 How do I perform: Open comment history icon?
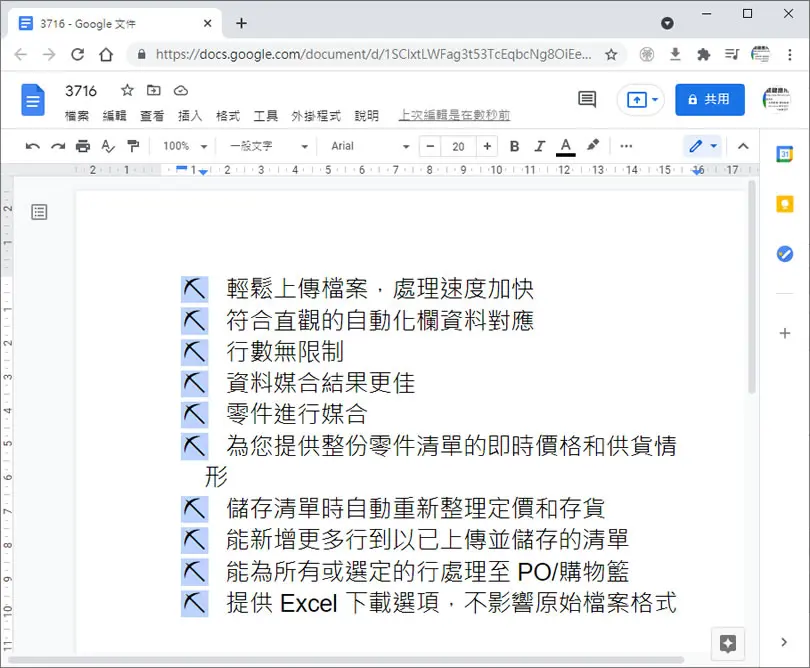(587, 99)
